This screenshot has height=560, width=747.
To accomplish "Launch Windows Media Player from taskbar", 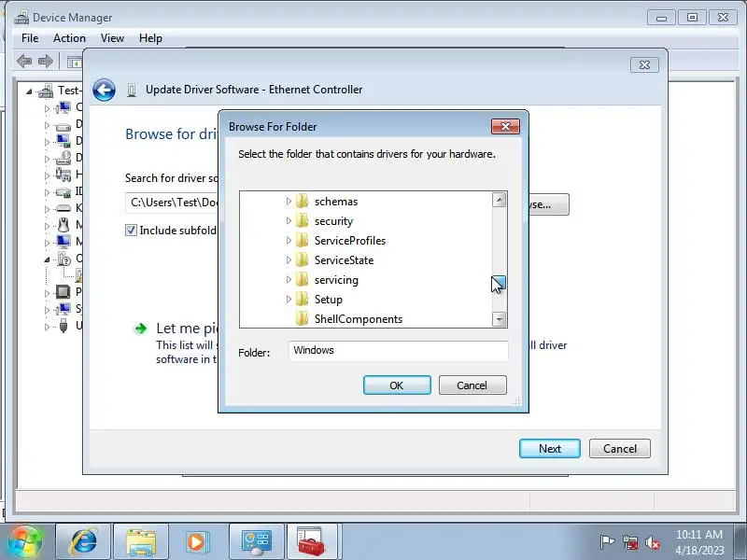I will pyautogui.click(x=196, y=541).
